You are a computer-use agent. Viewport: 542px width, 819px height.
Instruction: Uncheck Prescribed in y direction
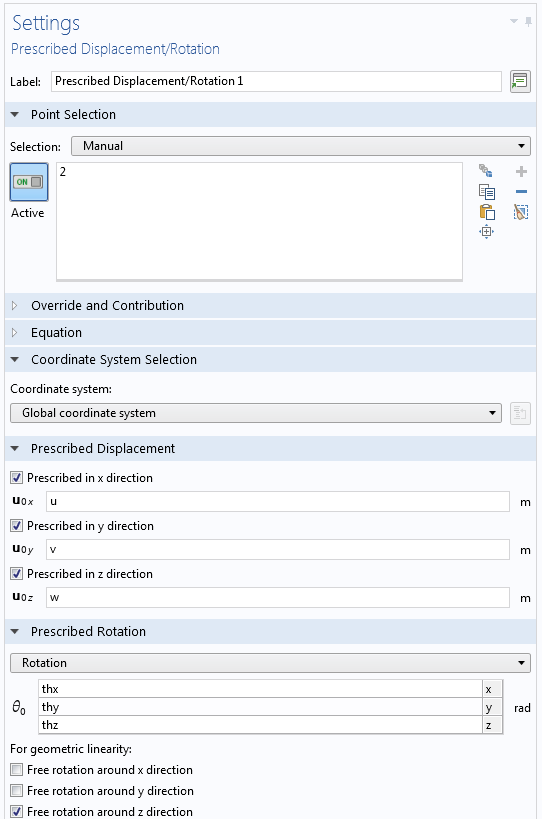point(17,525)
